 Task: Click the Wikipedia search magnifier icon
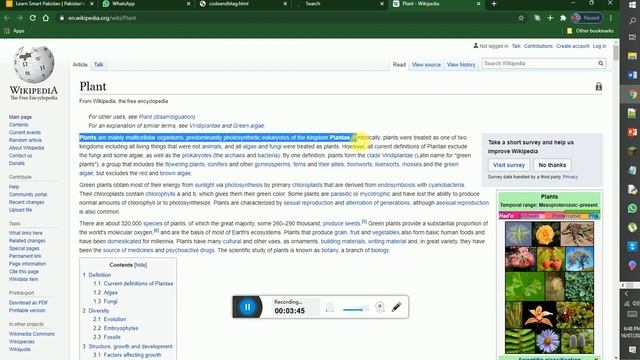point(600,64)
